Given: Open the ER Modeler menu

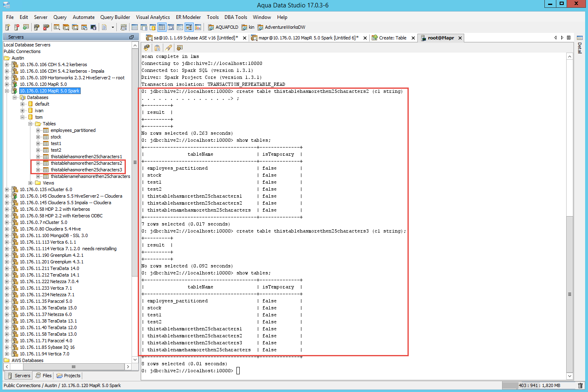Looking at the screenshot, I should point(188,17).
